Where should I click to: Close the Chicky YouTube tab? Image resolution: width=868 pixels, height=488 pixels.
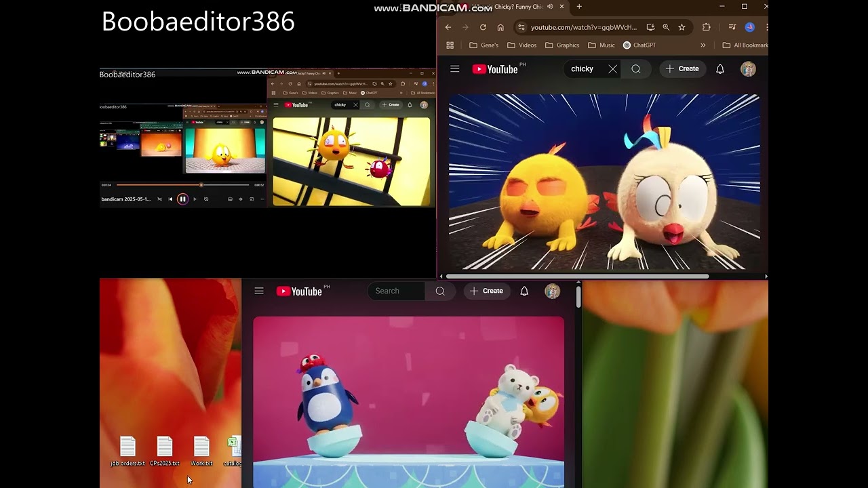pos(561,7)
